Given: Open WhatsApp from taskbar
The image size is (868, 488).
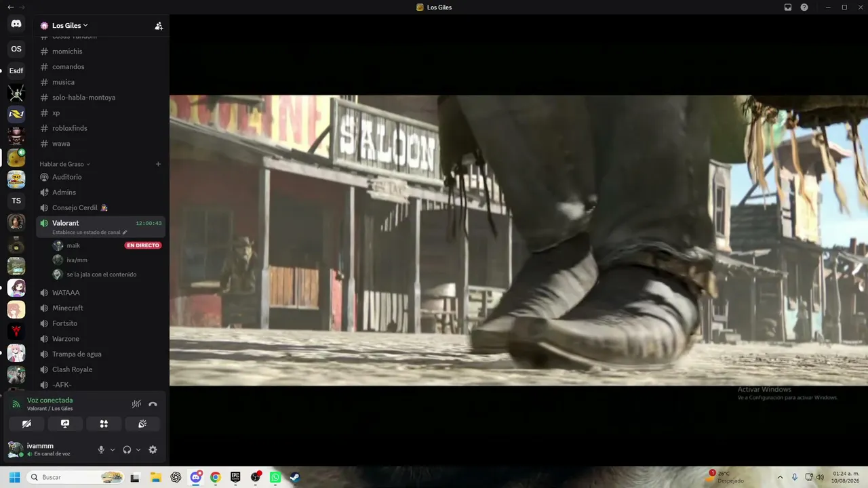Looking at the screenshot, I should coord(275,477).
